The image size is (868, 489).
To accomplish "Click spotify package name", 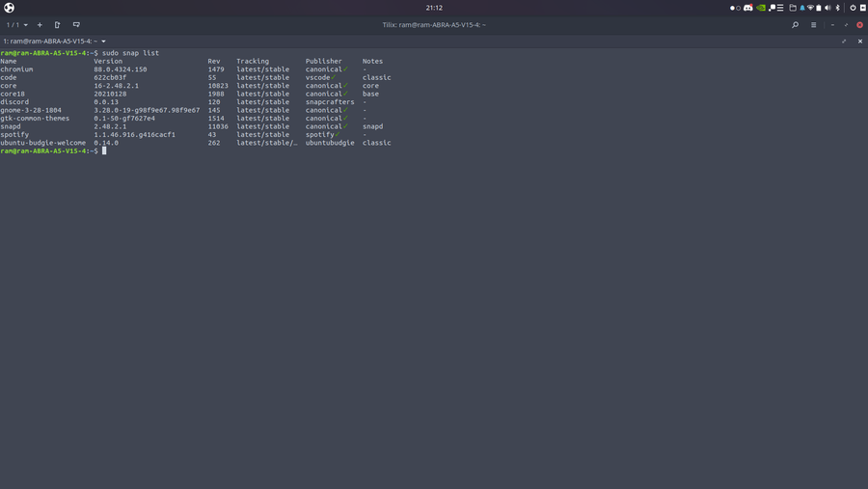I will (14, 135).
